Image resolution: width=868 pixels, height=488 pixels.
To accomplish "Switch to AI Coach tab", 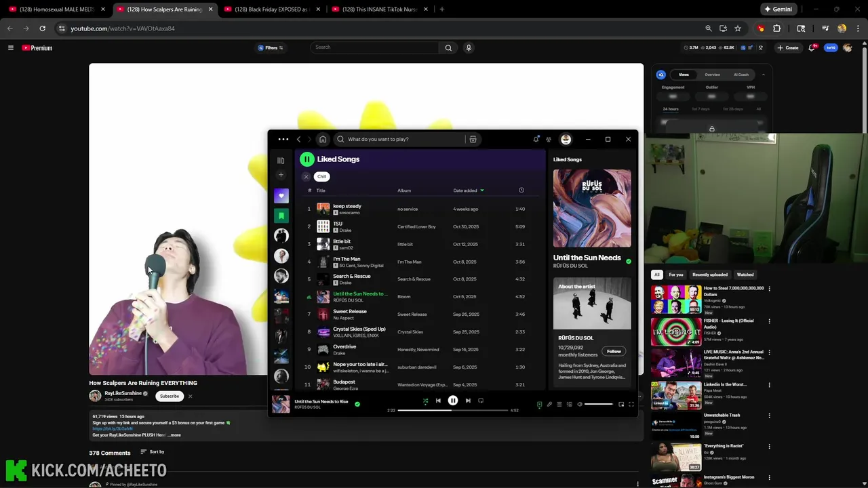I will coord(741,75).
